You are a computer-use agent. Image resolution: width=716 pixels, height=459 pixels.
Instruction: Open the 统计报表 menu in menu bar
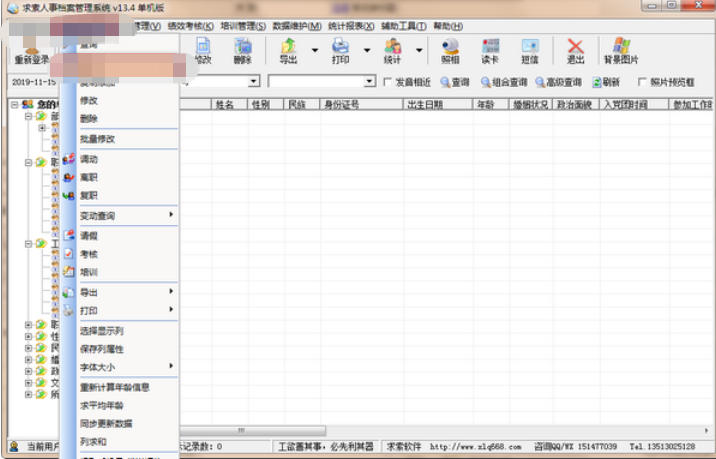pos(350,25)
